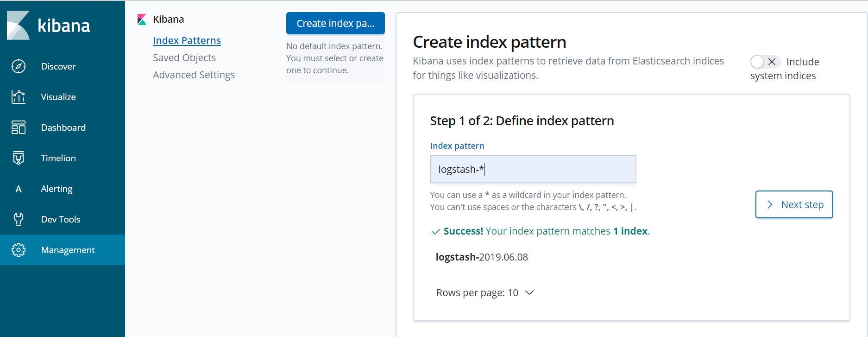Go to Visualize in sidebar
Image resolution: width=868 pixels, height=337 pixels.
tap(63, 97)
